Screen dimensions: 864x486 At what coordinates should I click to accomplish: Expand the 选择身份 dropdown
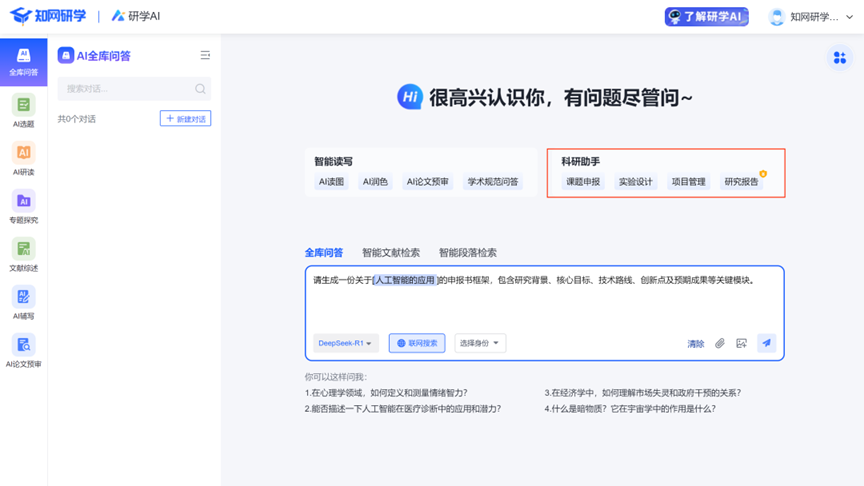480,343
